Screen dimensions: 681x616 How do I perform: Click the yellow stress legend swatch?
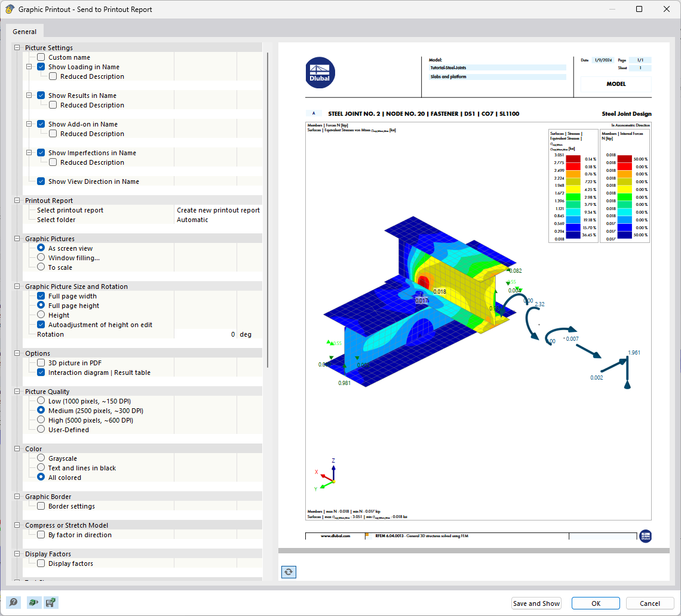[x=573, y=189]
